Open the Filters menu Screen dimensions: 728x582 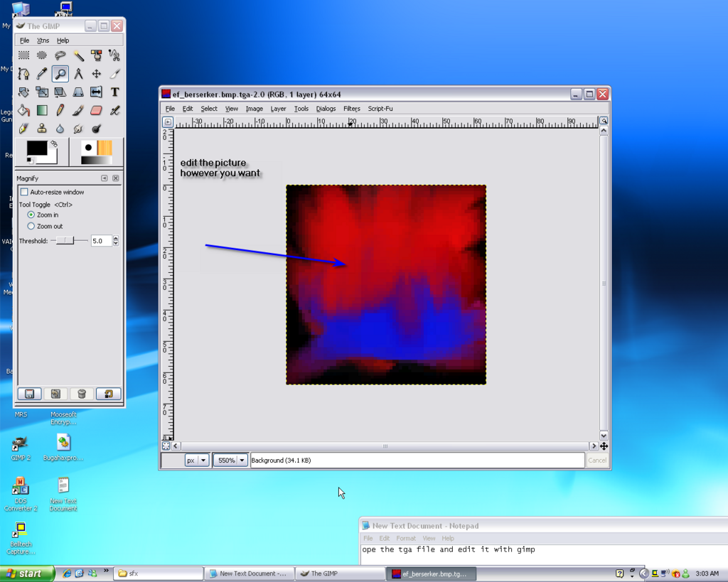[x=351, y=109]
